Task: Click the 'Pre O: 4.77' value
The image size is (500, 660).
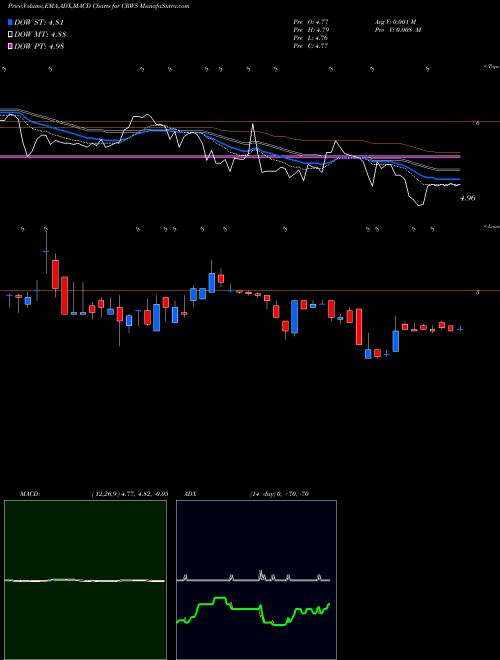Action: pyautogui.click(x=311, y=22)
